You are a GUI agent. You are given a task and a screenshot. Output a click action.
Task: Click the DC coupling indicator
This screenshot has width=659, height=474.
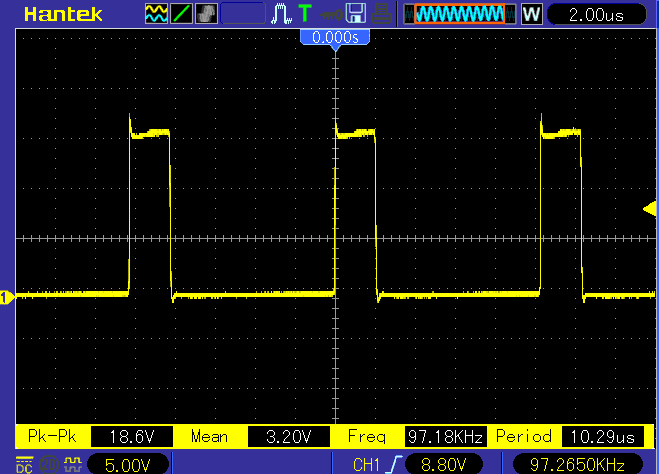click(x=24, y=464)
